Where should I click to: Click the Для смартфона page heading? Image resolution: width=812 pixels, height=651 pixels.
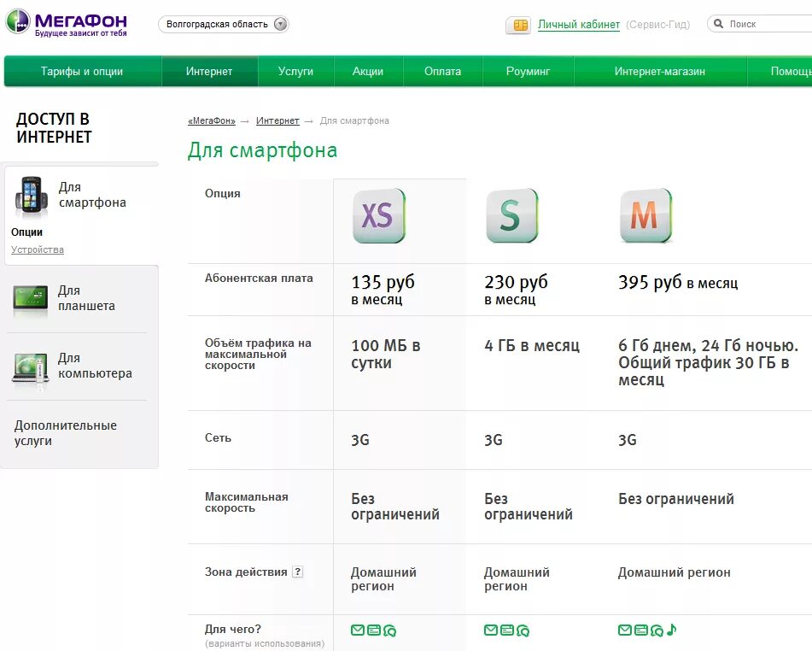tap(262, 151)
